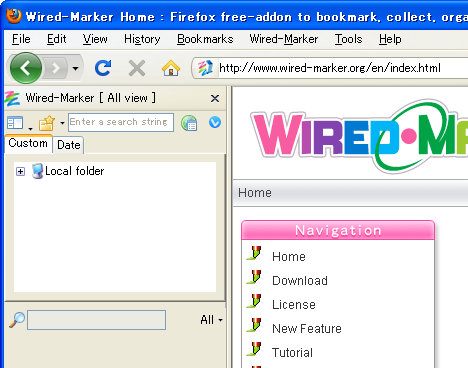Viewport: 468px width, 368px height.
Task: Switch to the Date tab
Action: [68, 145]
